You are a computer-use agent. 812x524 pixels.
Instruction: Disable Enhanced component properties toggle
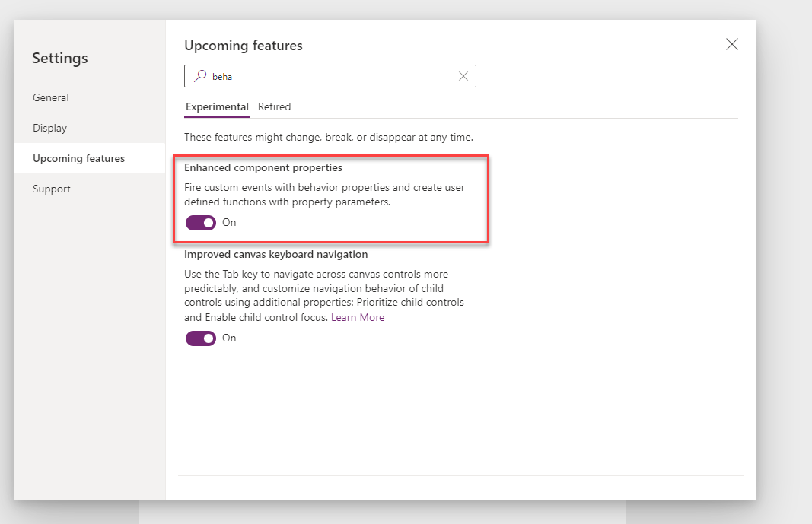201,223
